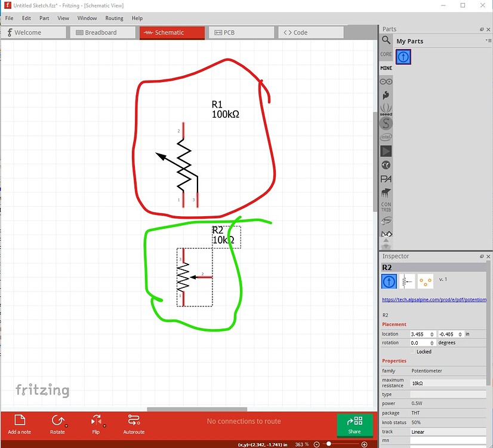Click the Rotate tool
This screenshot has width=493, height=448.
coord(58,424)
